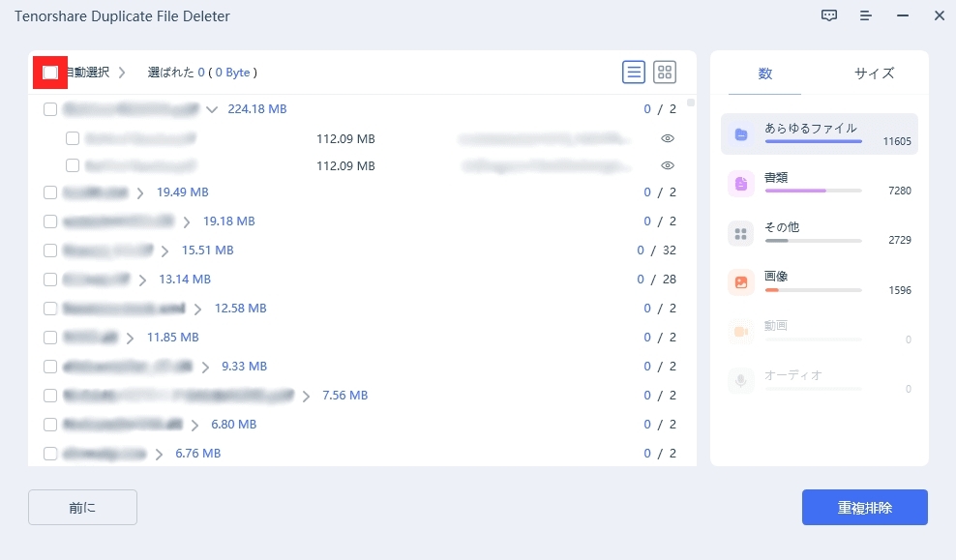Check the 13.14 MB group checkbox
956x560 pixels.
(50, 280)
